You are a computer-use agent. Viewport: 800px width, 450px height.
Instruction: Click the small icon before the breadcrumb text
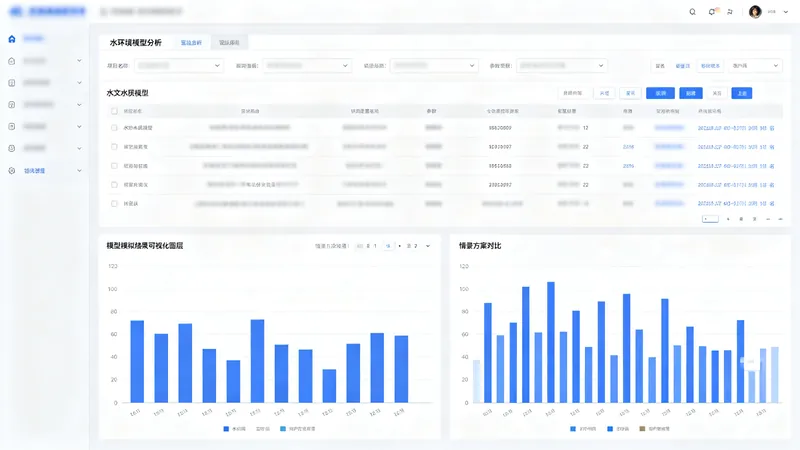pos(104,12)
